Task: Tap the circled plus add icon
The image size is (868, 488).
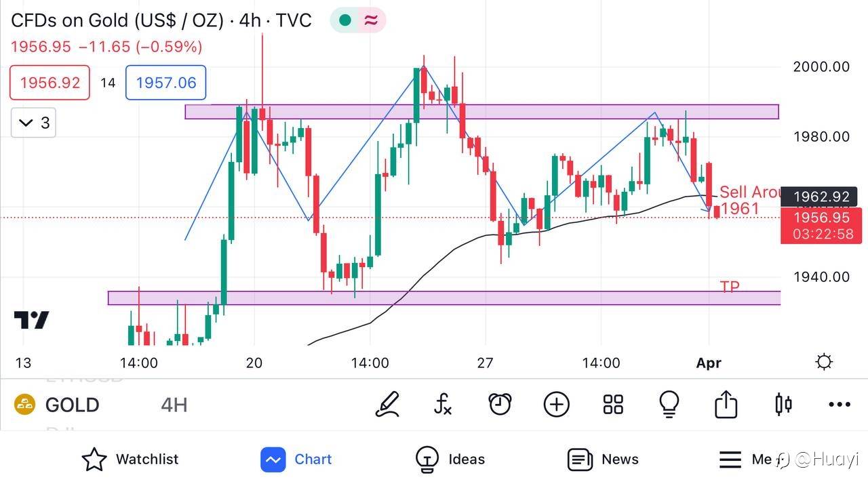Action: (556, 405)
